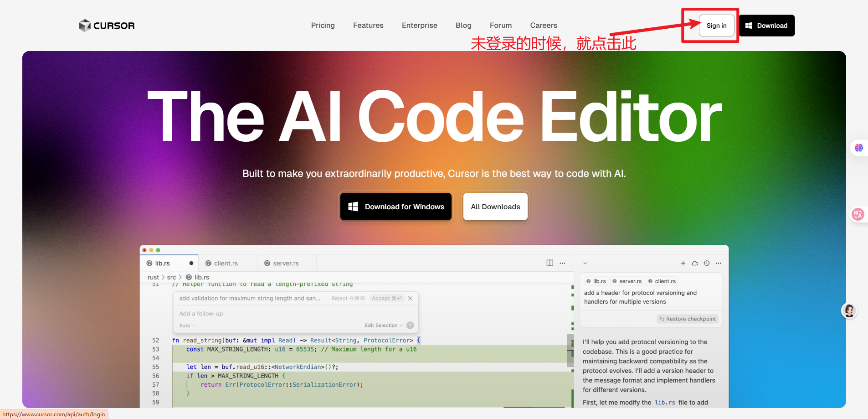Image resolution: width=868 pixels, height=419 pixels.
Task: Click the Cursor cube logo
Action: tap(85, 26)
